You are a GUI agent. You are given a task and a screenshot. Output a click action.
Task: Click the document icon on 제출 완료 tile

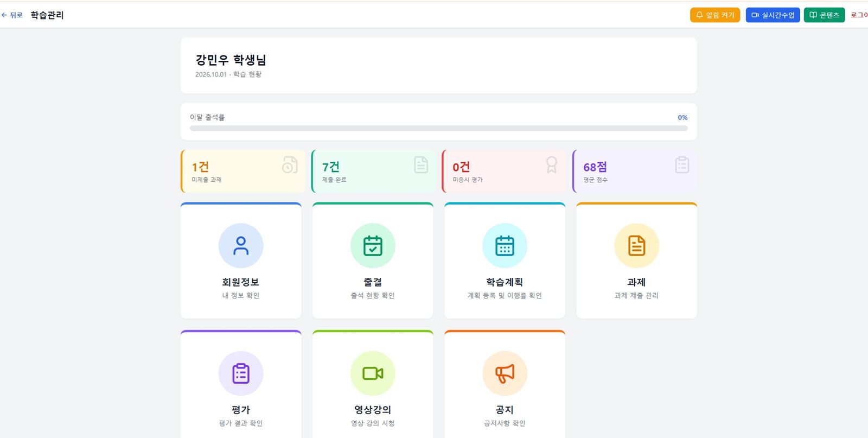421,164
